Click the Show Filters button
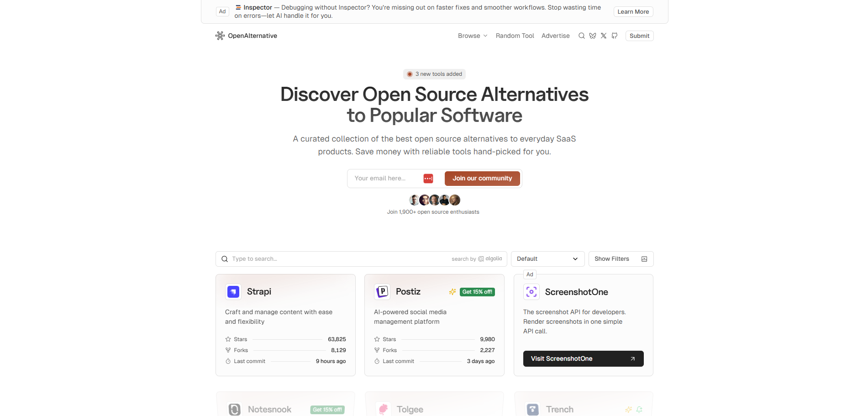 pyautogui.click(x=621, y=259)
